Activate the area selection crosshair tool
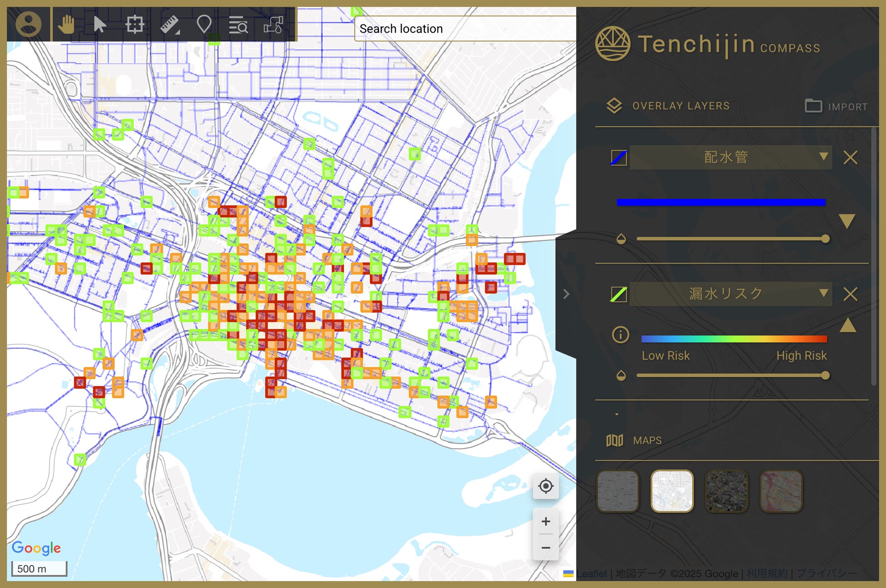This screenshot has height=588, width=886. click(134, 24)
